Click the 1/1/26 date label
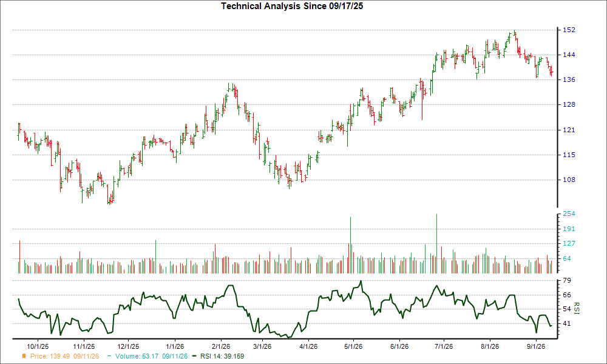 [x=175, y=346]
